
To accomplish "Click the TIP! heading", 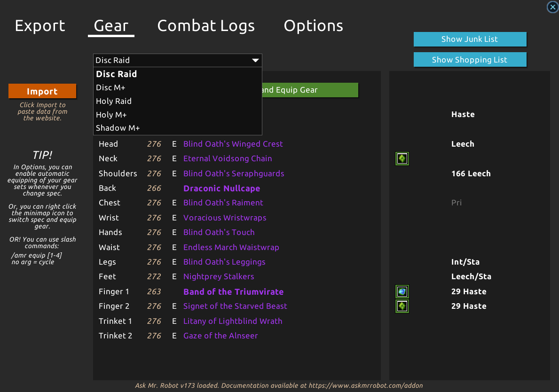I will 42,155.
